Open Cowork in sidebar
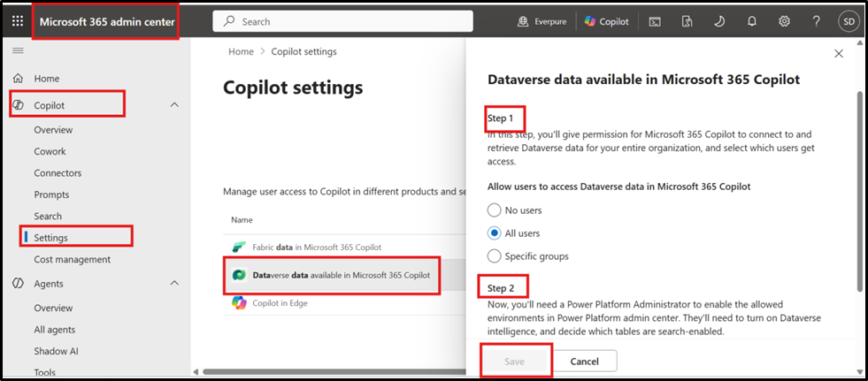 click(x=50, y=151)
